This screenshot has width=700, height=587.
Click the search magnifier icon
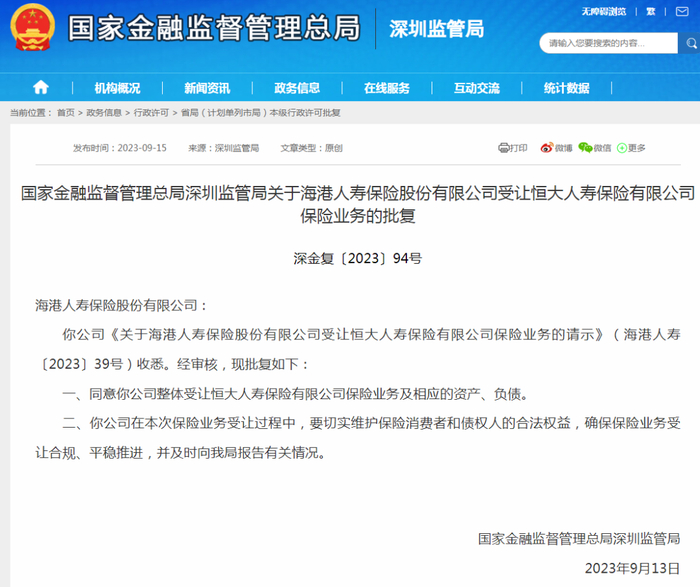point(691,43)
